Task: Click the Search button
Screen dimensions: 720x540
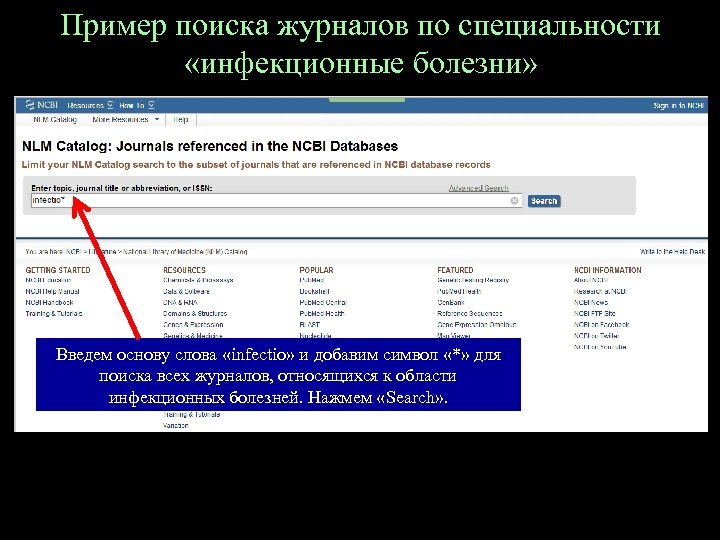Action: pos(544,201)
